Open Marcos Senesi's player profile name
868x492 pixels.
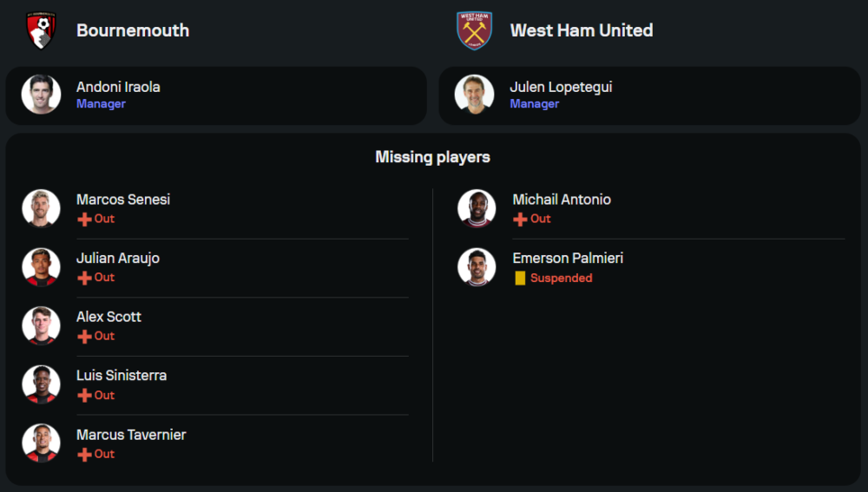click(123, 200)
